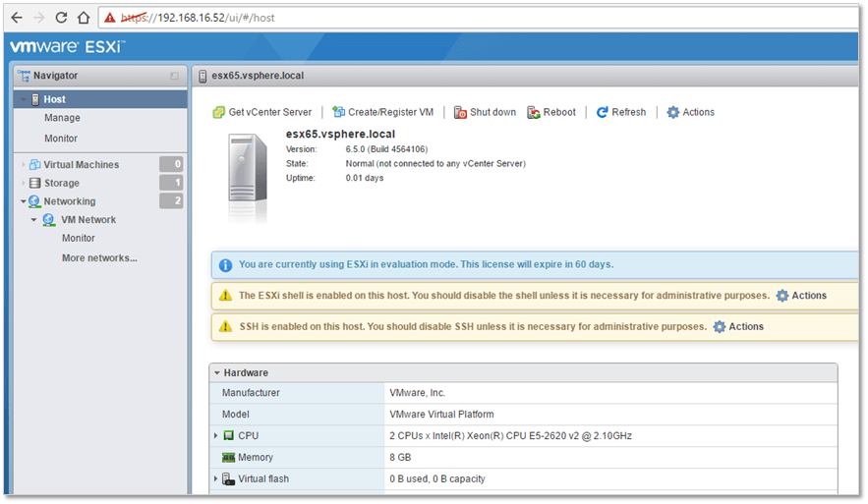
Task: Expand the Virtual Machines node
Action: click(24, 164)
